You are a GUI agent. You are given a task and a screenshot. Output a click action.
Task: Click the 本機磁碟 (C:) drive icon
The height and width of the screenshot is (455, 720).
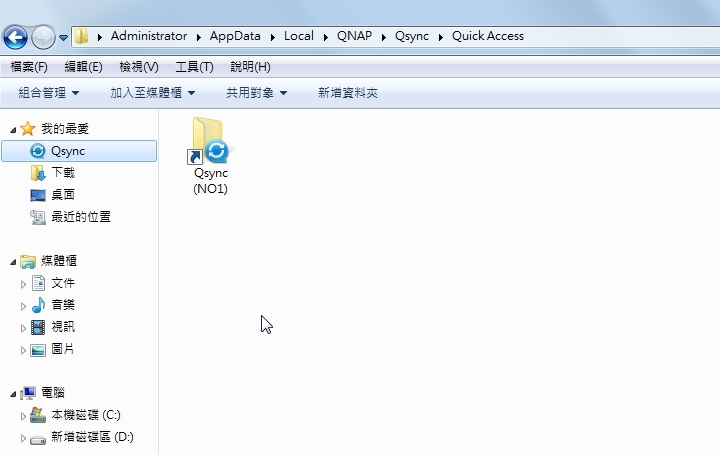(38, 415)
